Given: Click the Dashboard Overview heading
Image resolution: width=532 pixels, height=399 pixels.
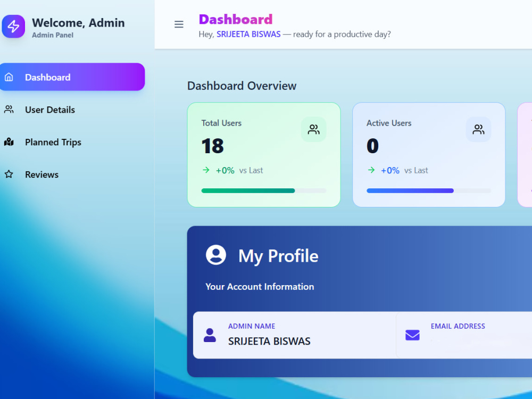Looking at the screenshot, I should click(x=242, y=86).
